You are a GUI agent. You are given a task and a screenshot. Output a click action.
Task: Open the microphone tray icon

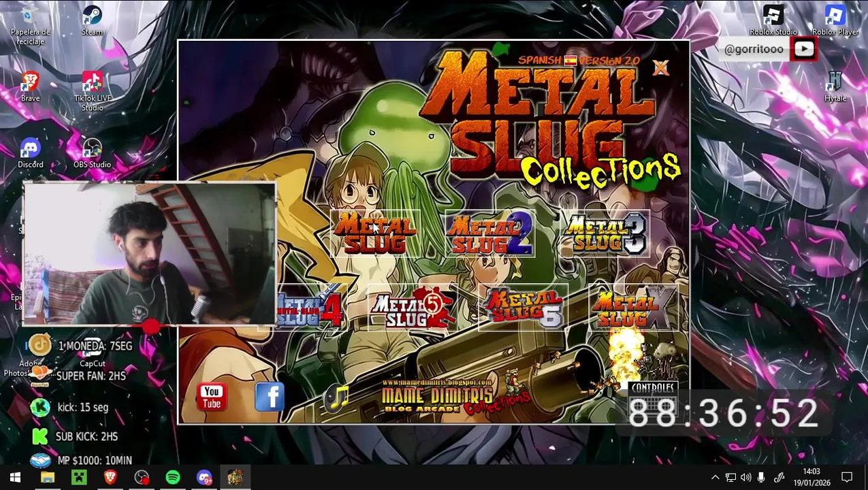[x=761, y=478]
